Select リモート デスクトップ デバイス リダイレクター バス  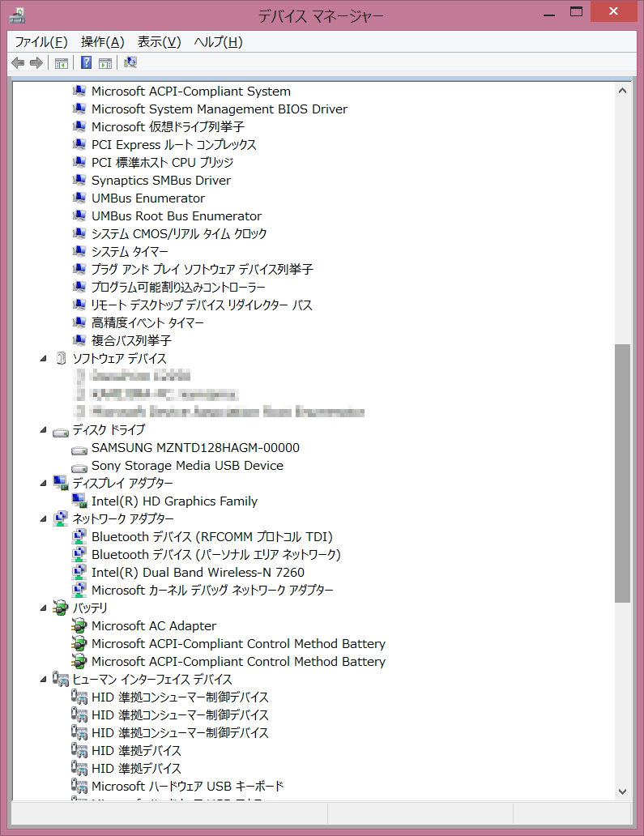pyautogui.click(x=202, y=305)
